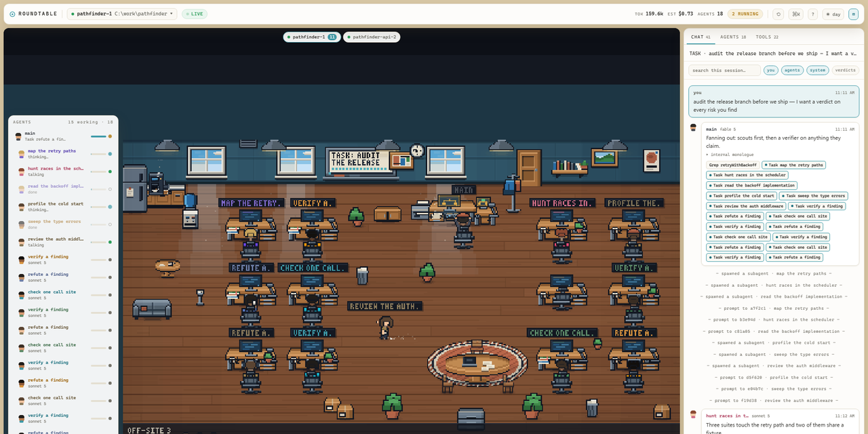This screenshot has height=434, width=868.
Task: Toggle the "verdicts" message filter
Action: (x=846, y=71)
